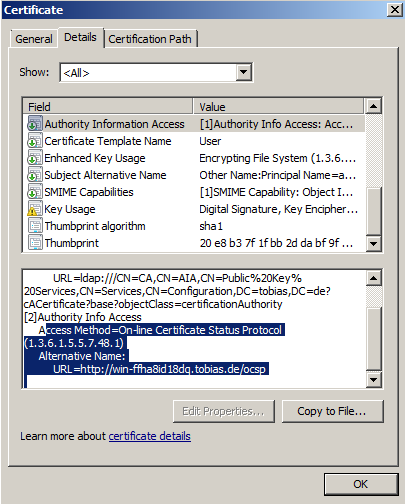Click the details pane scroll up arrow
This screenshot has width=405, height=504.
point(373,279)
